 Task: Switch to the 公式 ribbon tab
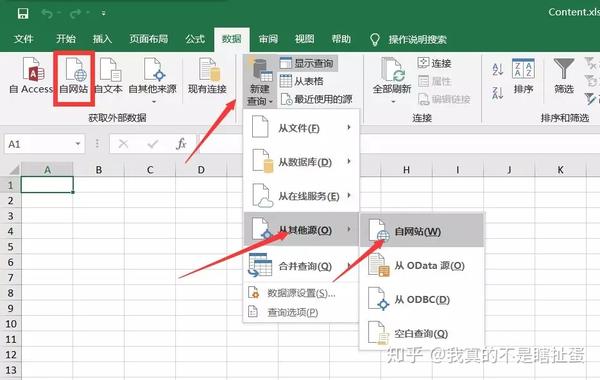click(x=195, y=39)
